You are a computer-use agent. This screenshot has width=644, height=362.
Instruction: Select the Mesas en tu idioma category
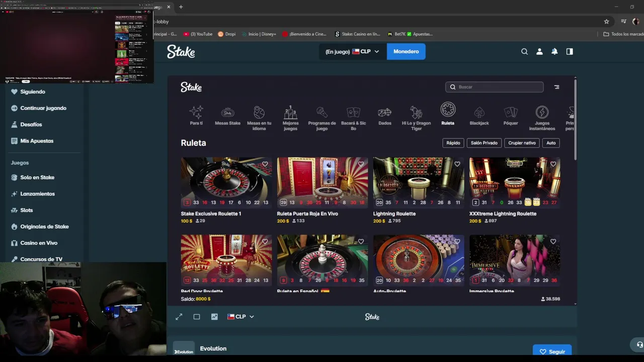click(x=259, y=118)
